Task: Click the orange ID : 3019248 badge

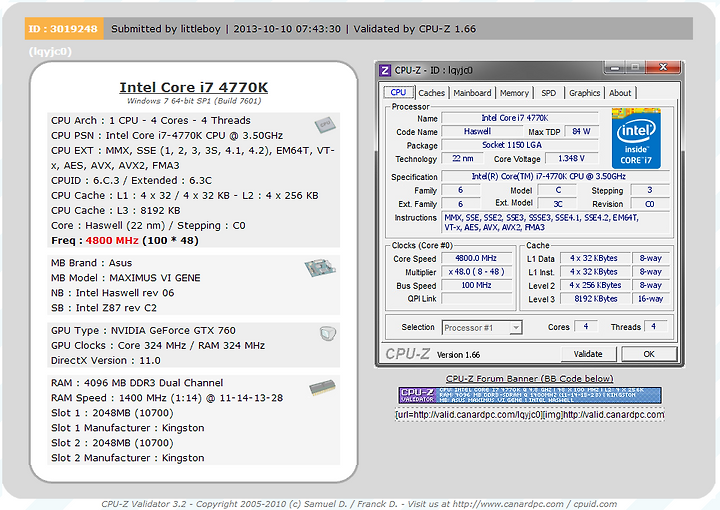Action: click(x=64, y=28)
